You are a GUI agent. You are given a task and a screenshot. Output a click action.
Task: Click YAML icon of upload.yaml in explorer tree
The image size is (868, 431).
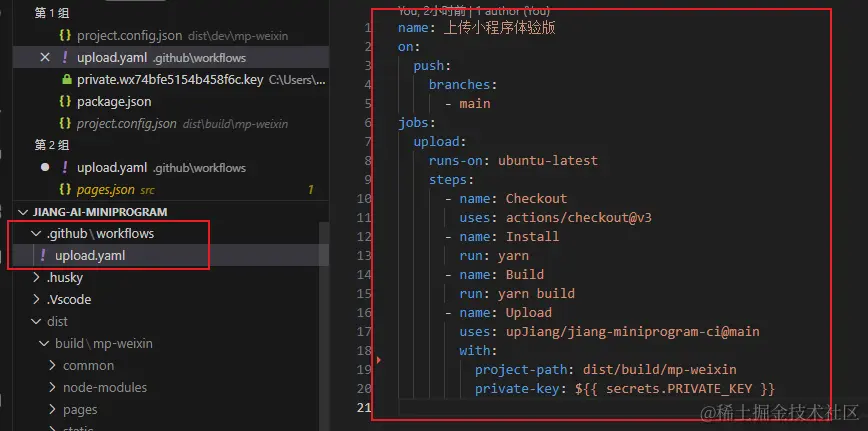[x=43, y=256]
